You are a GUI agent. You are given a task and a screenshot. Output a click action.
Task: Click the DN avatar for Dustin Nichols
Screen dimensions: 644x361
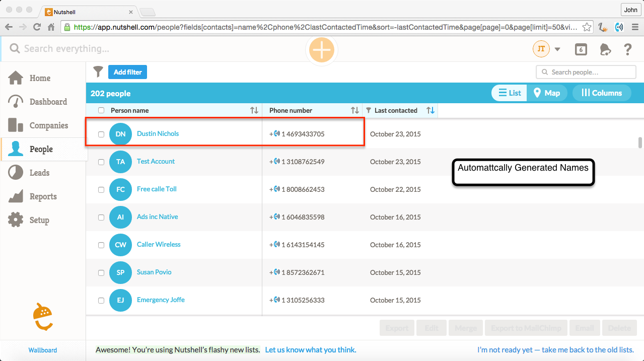[120, 134]
